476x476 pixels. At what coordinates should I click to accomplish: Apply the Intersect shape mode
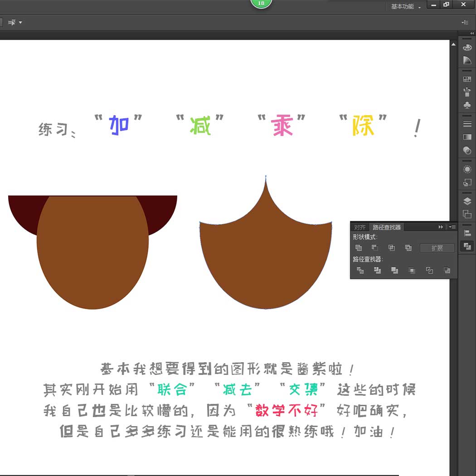coord(392,248)
